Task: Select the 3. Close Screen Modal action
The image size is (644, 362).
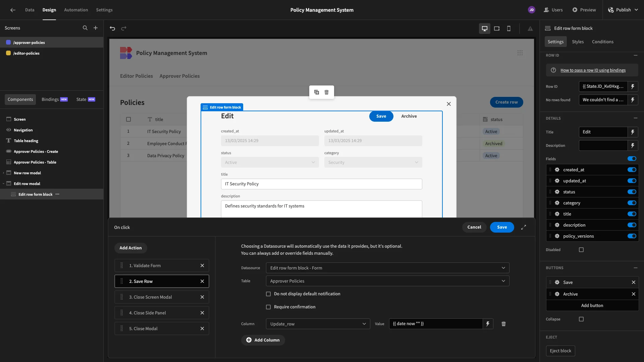Action: coord(162,297)
